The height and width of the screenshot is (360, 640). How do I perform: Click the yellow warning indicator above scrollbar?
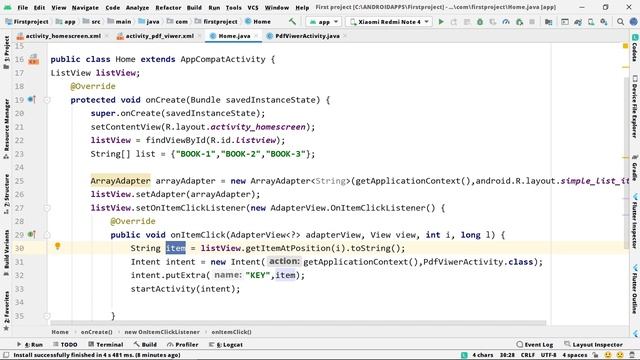(x=625, y=46)
